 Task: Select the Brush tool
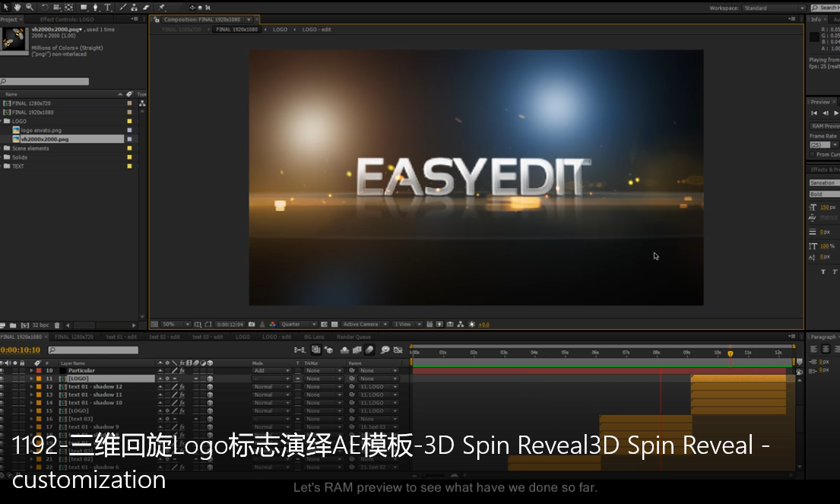[x=122, y=8]
